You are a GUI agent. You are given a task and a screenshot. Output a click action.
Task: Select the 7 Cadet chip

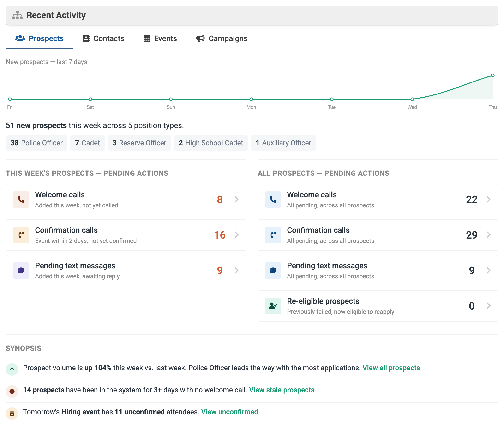pos(87,143)
